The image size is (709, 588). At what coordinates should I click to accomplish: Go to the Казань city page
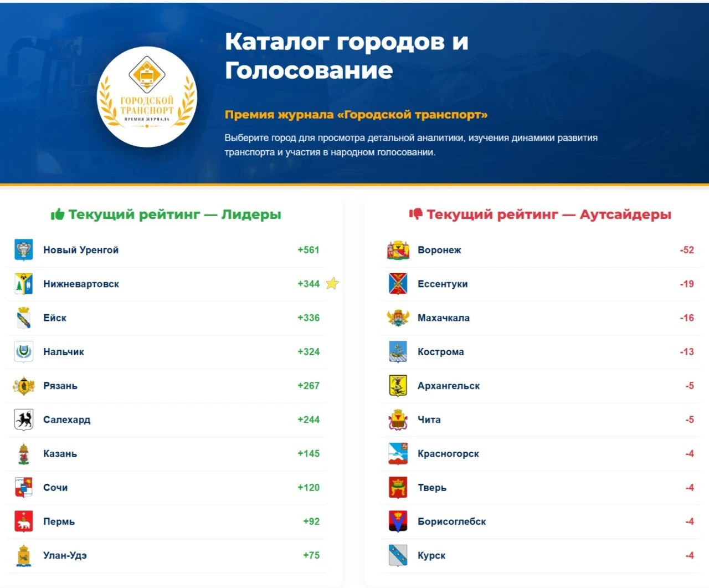[60, 454]
